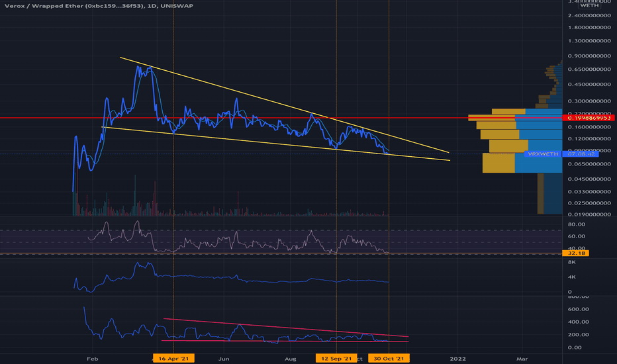The image size is (617, 364).
Task: Select the upper pink trend line in bottom pane
Action: [x=286, y=328]
